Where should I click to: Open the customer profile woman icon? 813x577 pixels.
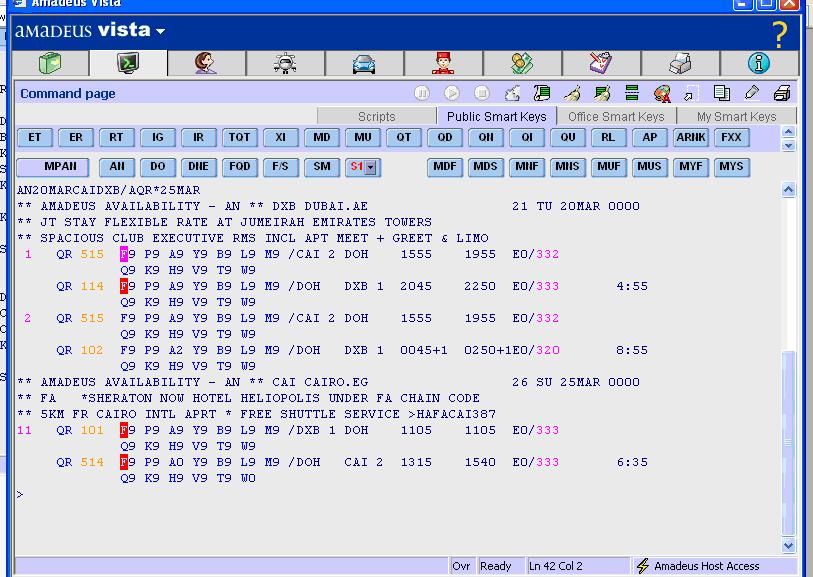[x=206, y=63]
